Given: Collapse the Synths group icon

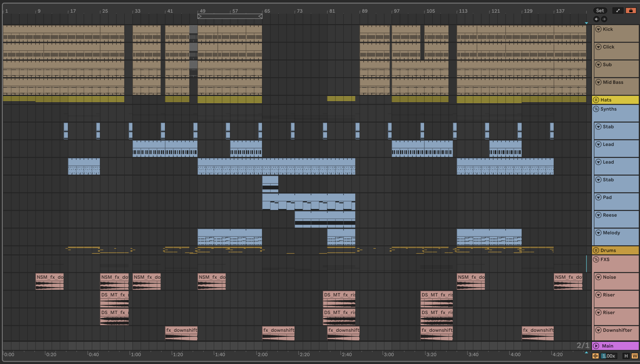Looking at the screenshot, I should [596, 109].
